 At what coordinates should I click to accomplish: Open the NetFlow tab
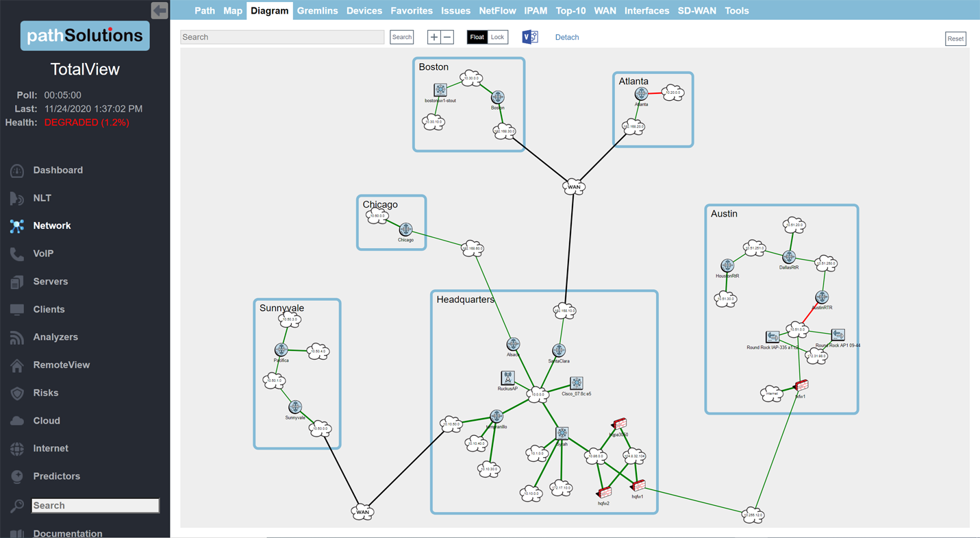click(497, 11)
